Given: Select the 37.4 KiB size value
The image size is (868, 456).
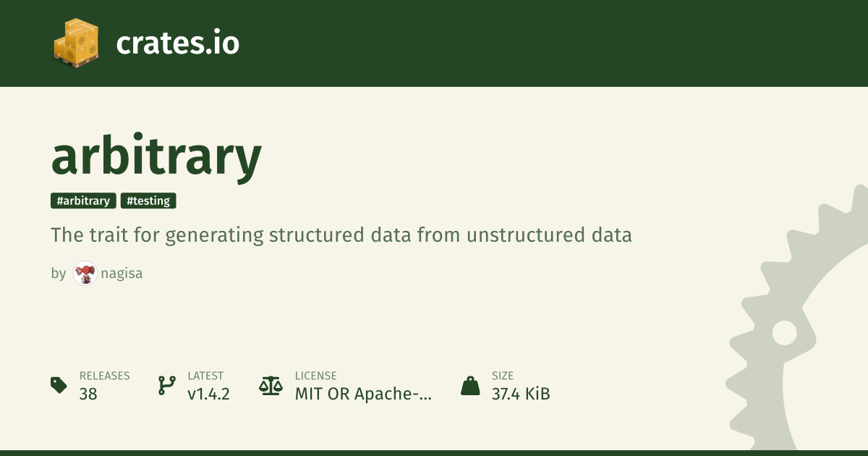Looking at the screenshot, I should point(521,394).
